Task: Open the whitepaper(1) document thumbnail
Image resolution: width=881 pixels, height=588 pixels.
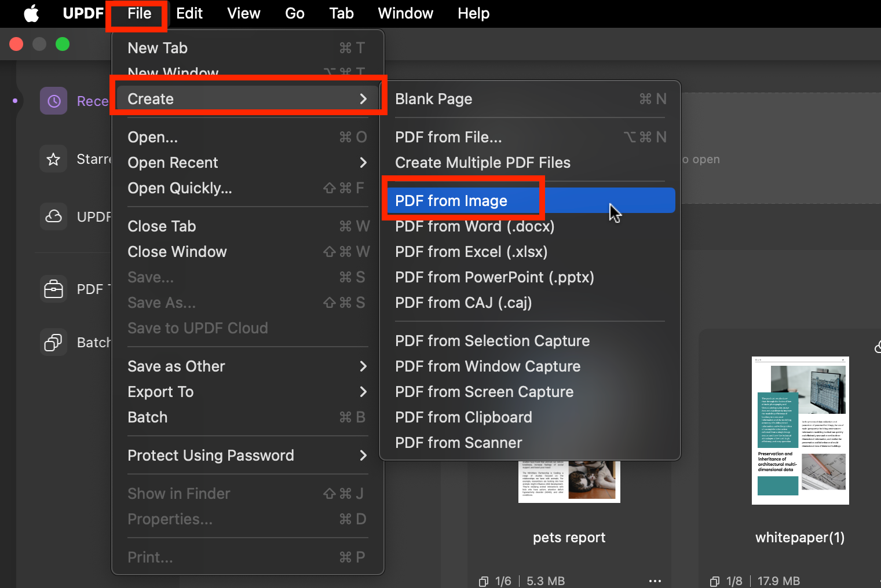Action: [800, 430]
